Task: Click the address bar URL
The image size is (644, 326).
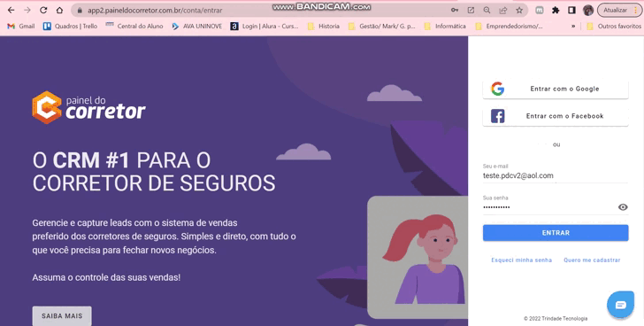Action: click(x=155, y=11)
